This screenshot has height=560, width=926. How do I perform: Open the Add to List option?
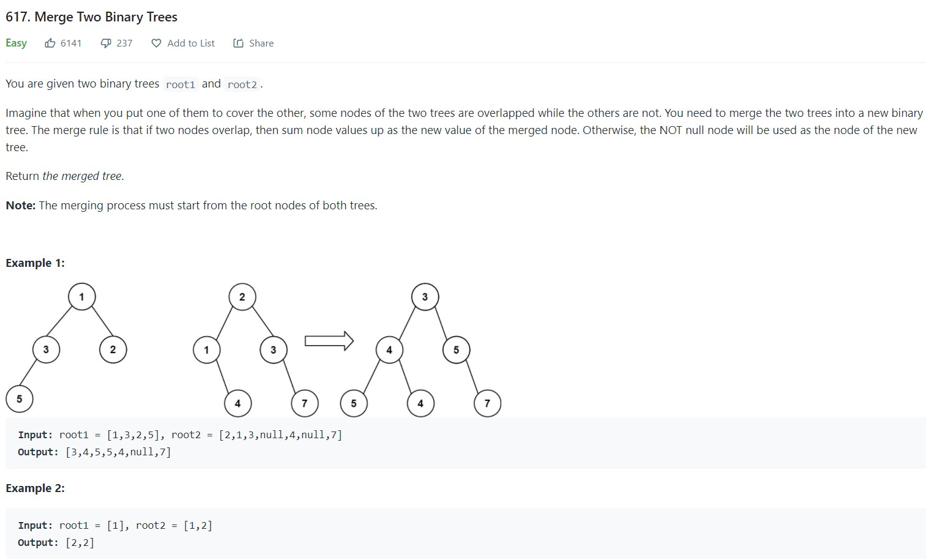pos(190,43)
